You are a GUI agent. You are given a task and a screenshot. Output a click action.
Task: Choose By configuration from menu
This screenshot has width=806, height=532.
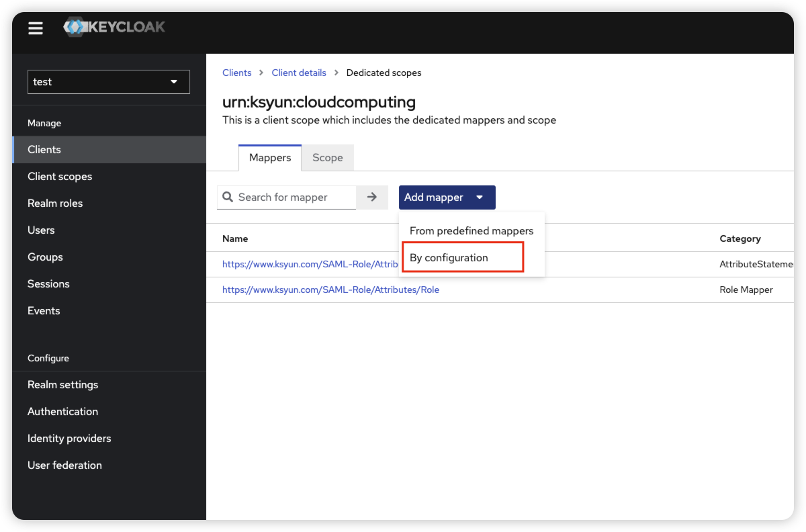click(x=449, y=258)
